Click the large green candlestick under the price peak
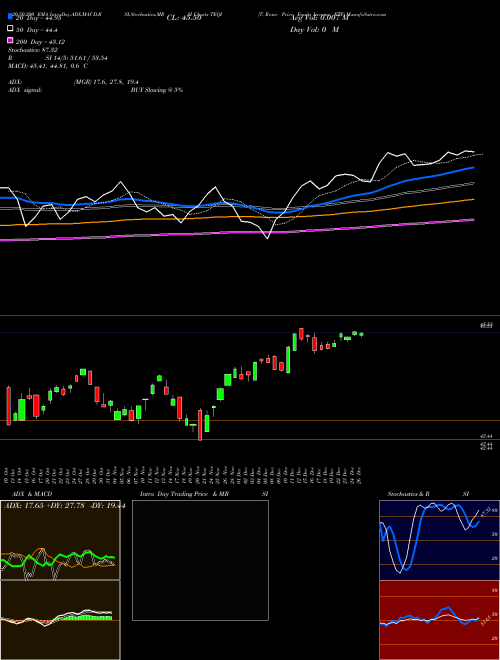Viewport: 500px width, 660px height. (x=288, y=360)
